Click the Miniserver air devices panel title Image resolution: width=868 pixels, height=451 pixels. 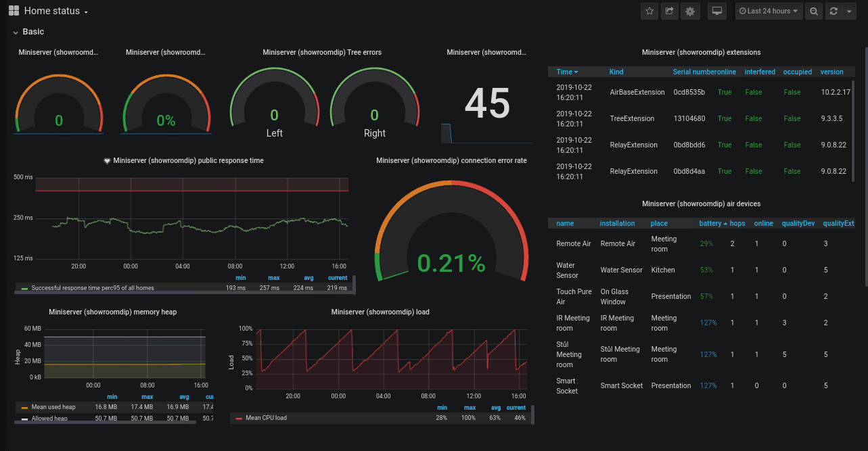pos(701,204)
